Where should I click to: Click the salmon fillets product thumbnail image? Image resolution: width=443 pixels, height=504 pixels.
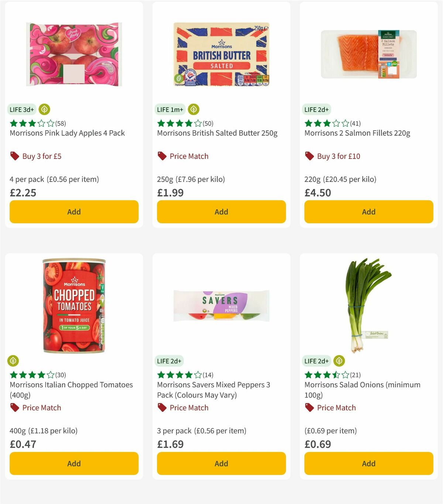pos(368,53)
